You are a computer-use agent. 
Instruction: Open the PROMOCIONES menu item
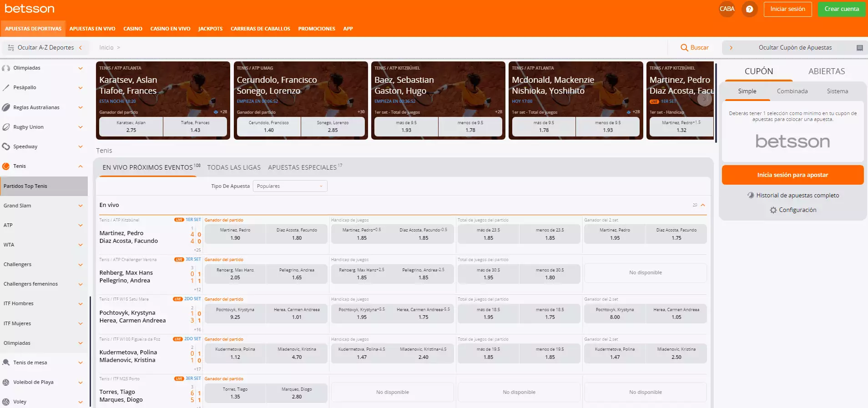click(x=317, y=29)
